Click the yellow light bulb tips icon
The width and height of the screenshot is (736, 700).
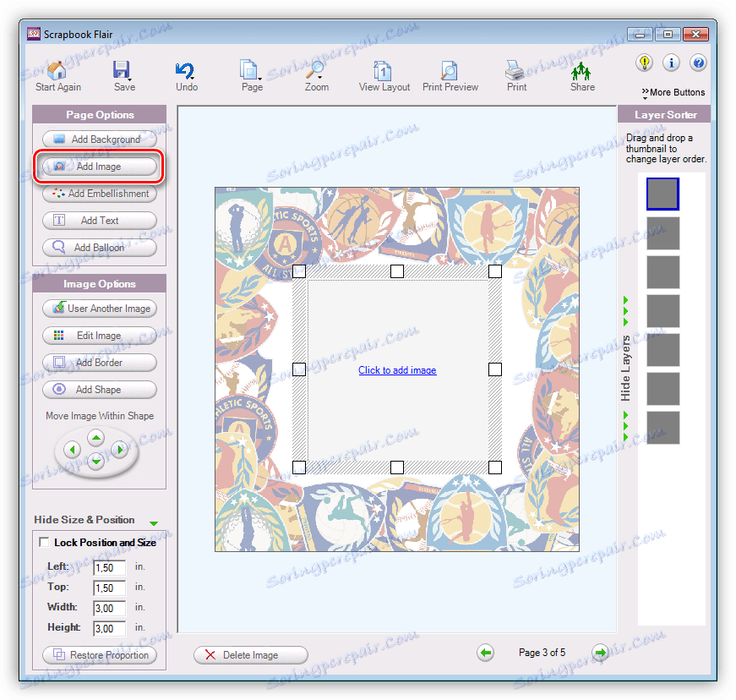click(645, 63)
